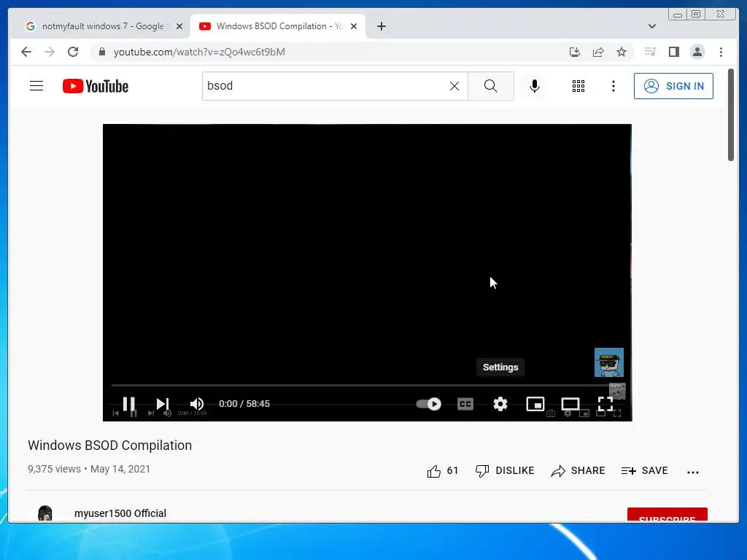Switch to theater mode icon

[x=570, y=404]
